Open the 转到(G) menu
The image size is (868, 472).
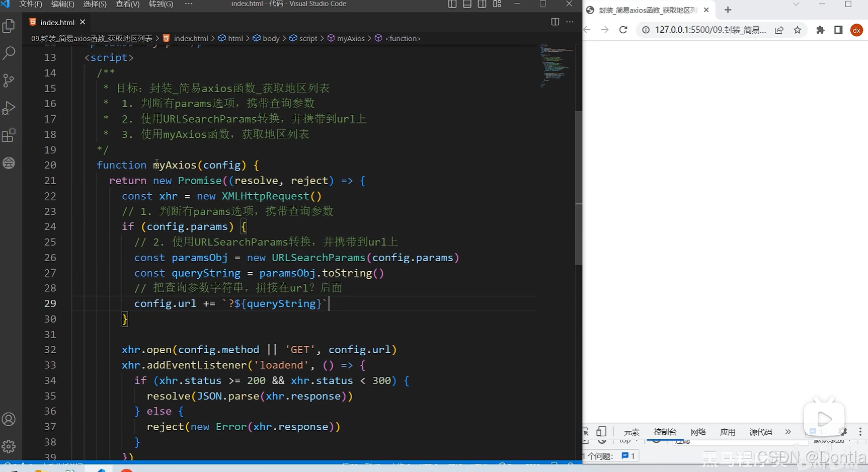(161, 4)
